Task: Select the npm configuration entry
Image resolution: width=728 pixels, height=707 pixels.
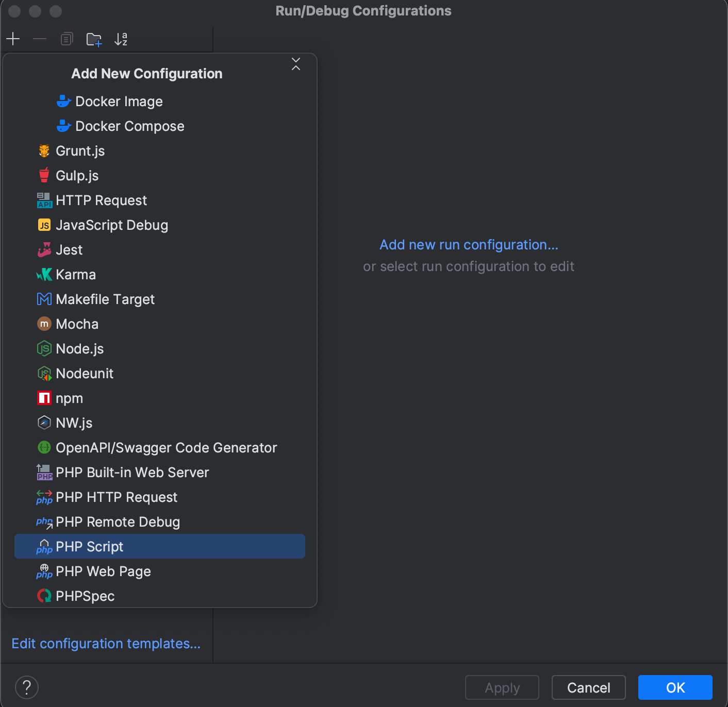Action: [x=70, y=398]
